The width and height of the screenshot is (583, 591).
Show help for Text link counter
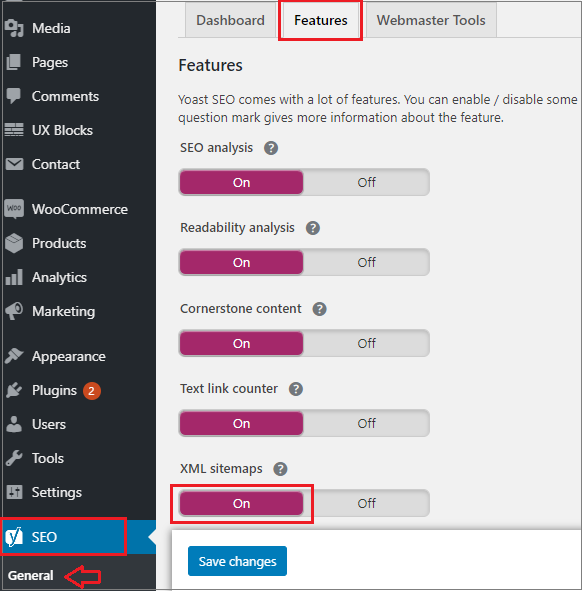(296, 389)
